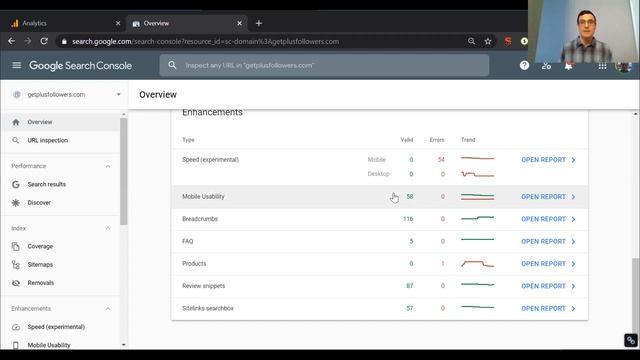This screenshot has width=640, height=360.
Task: Click the Inspect any URL search field
Action: [x=324, y=65]
